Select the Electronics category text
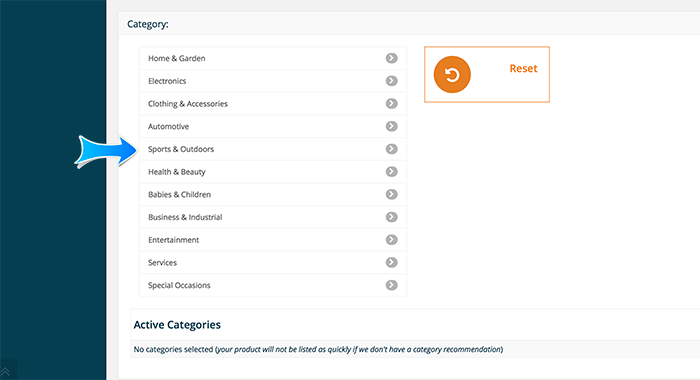Viewport: 700px width, 380px height. click(x=167, y=81)
